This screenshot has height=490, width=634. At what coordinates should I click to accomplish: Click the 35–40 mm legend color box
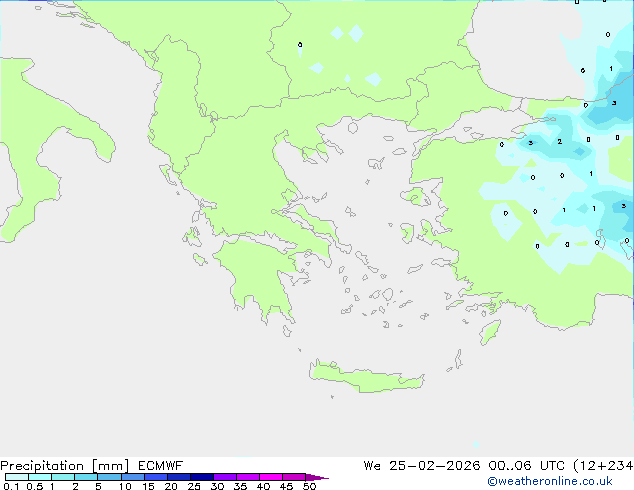click(x=247, y=477)
